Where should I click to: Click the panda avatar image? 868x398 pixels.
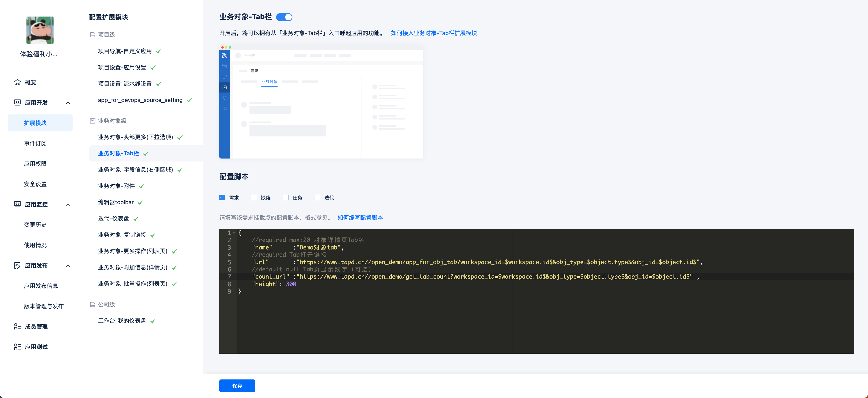(x=40, y=30)
